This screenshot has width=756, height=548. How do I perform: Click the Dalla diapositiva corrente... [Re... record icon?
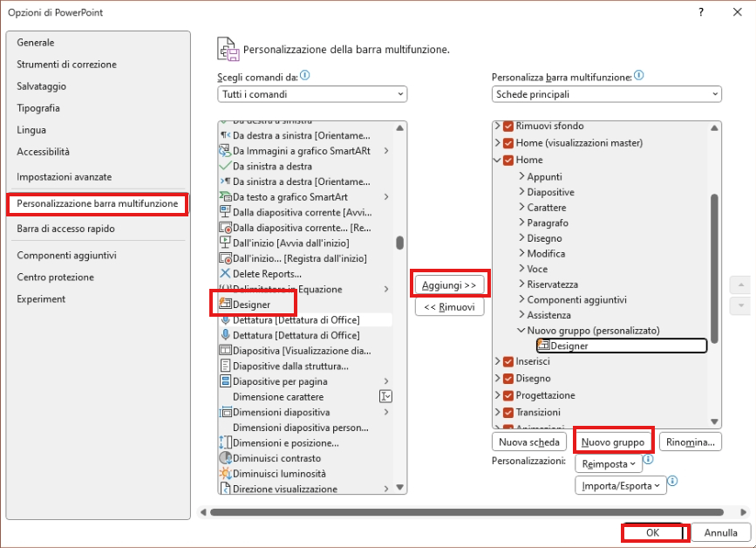[225, 227]
